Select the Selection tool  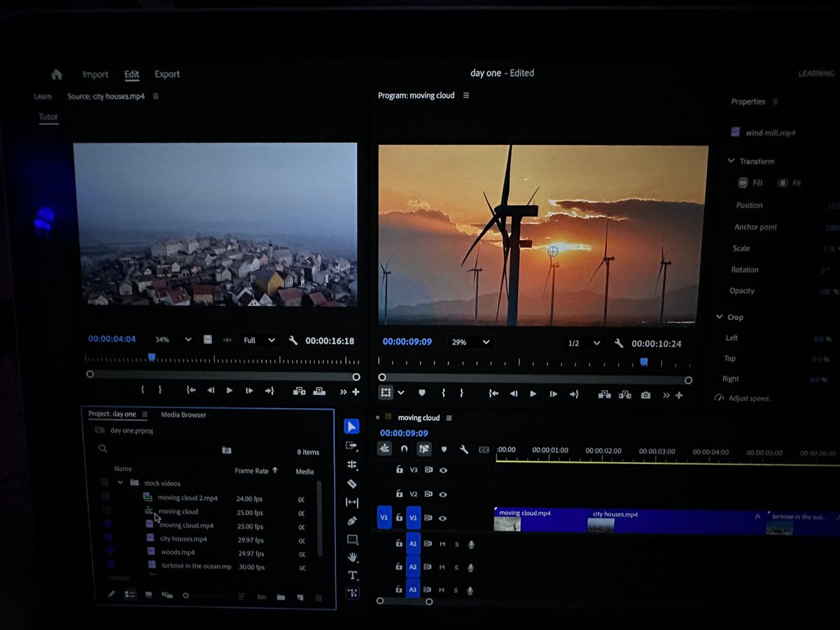tap(352, 426)
